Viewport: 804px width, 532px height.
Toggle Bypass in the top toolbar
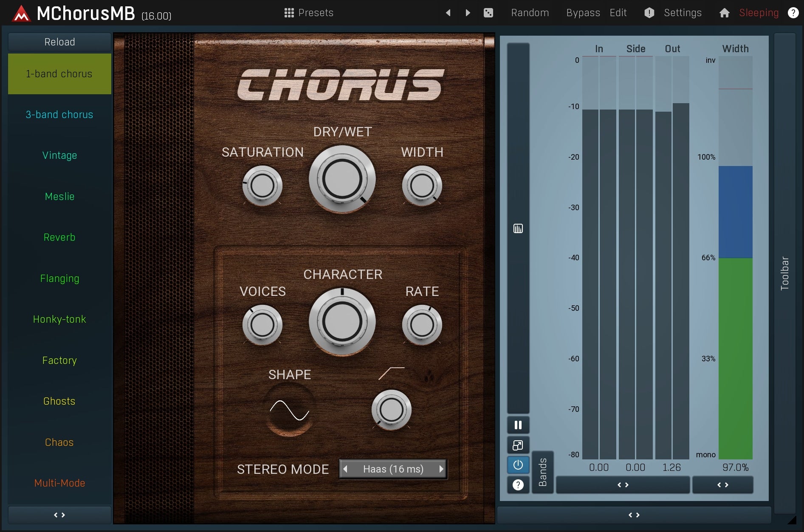583,13
